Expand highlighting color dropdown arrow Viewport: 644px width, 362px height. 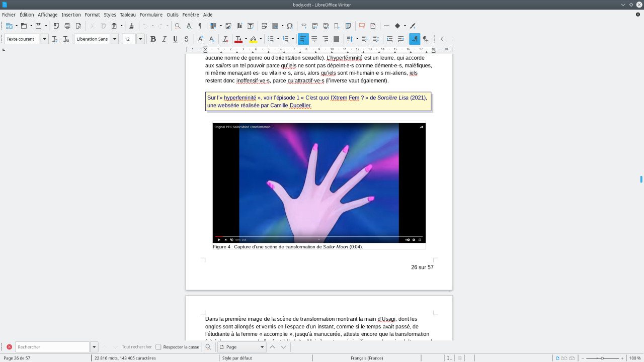pos(260,39)
